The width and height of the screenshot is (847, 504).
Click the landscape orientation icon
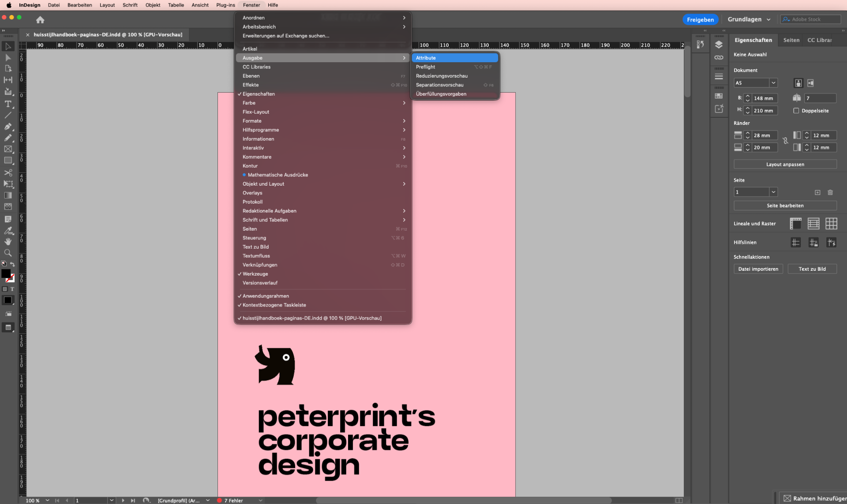tap(810, 83)
